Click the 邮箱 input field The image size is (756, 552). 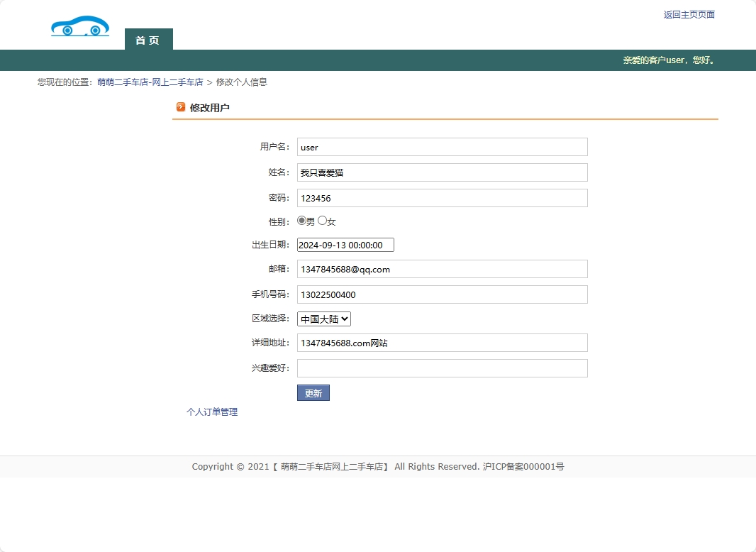pos(442,269)
